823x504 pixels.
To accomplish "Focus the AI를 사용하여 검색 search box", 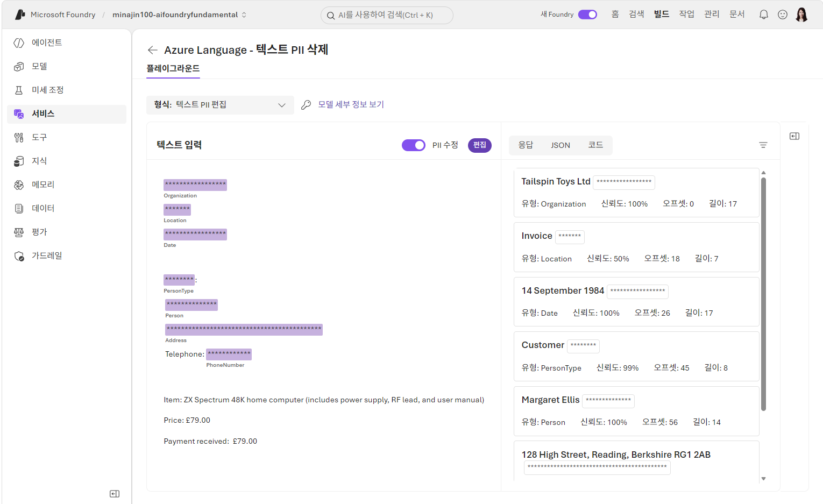I will tap(387, 15).
